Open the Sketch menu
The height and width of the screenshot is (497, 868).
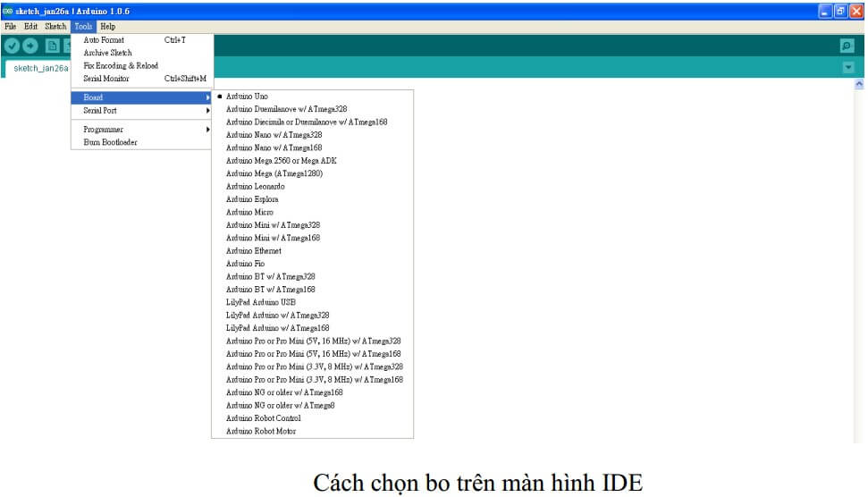(55, 27)
